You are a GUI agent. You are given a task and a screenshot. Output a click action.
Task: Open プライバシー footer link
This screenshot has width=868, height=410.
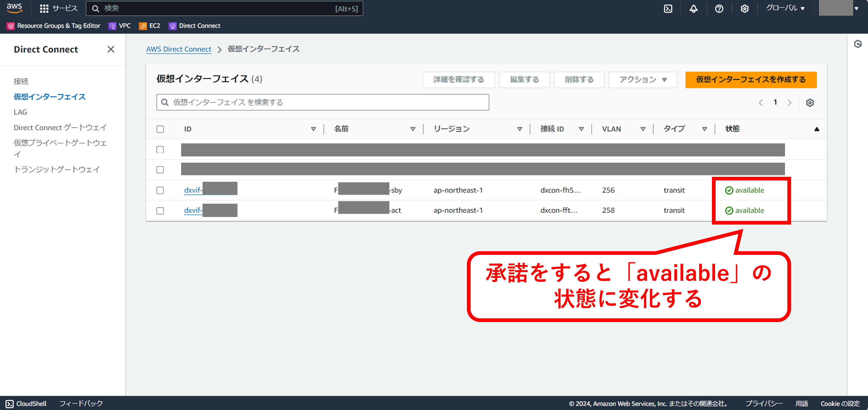pos(764,403)
